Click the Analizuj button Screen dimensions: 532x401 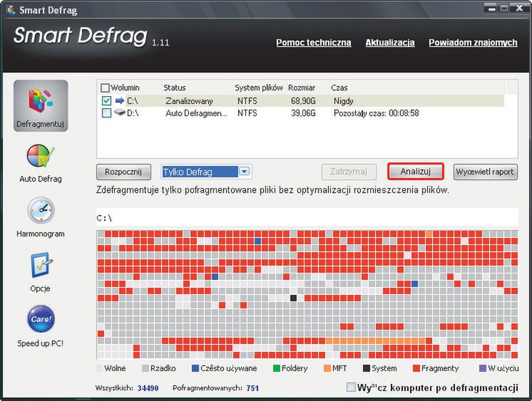click(416, 172)
